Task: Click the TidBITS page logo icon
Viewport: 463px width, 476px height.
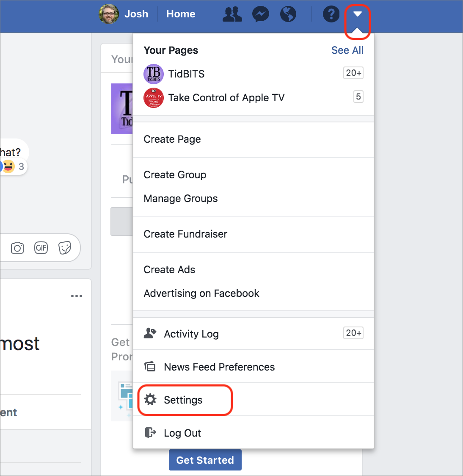Action: (x=154, y=74)
